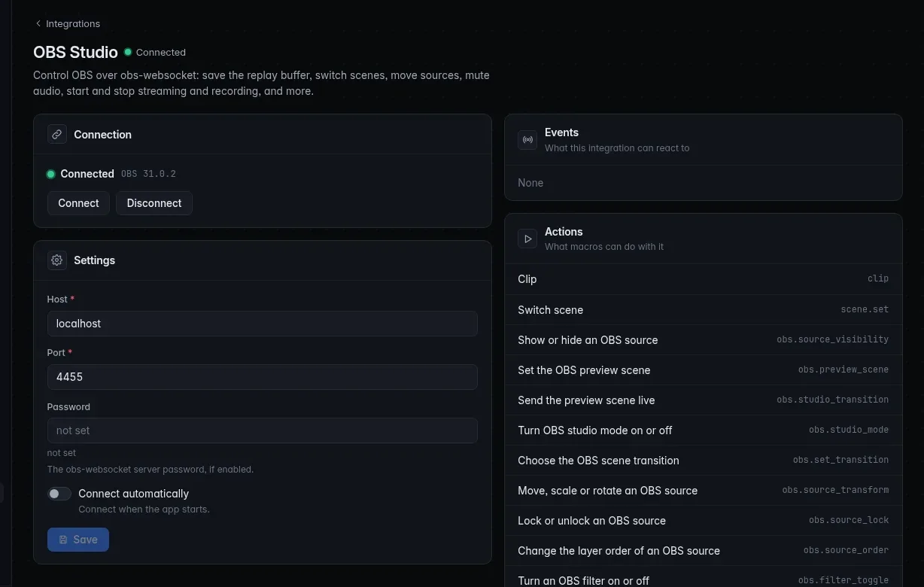Click the Connected label beside OBS Studio title

(161, 52)
